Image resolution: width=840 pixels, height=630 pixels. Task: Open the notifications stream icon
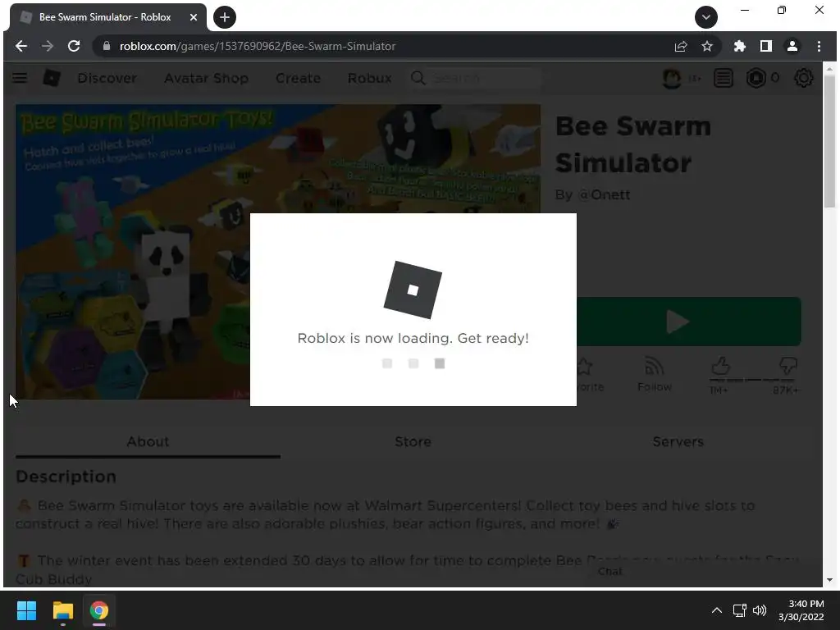point(724,78)
